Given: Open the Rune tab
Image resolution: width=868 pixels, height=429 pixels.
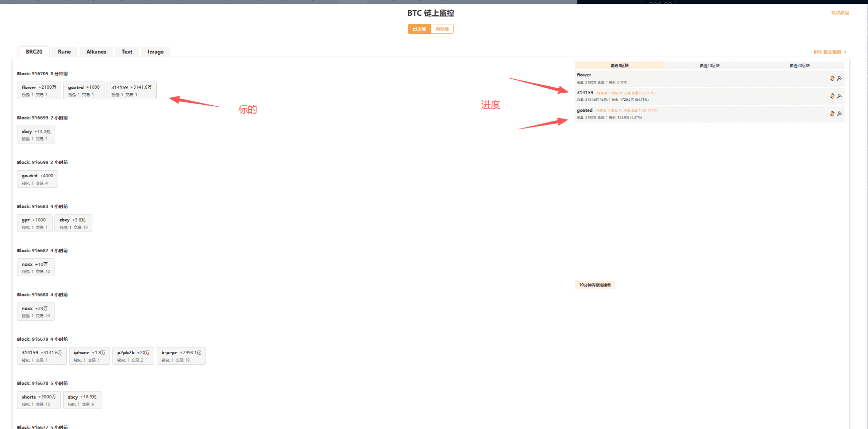Looking at the screenshot, I should point(64,52).
